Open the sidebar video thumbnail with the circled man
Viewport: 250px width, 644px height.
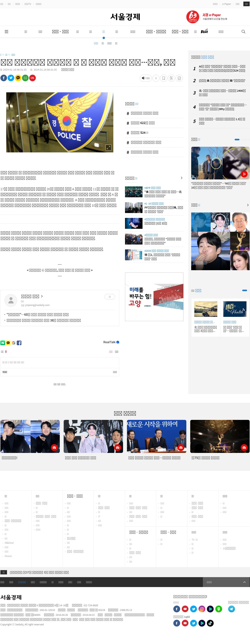point(220,163)
